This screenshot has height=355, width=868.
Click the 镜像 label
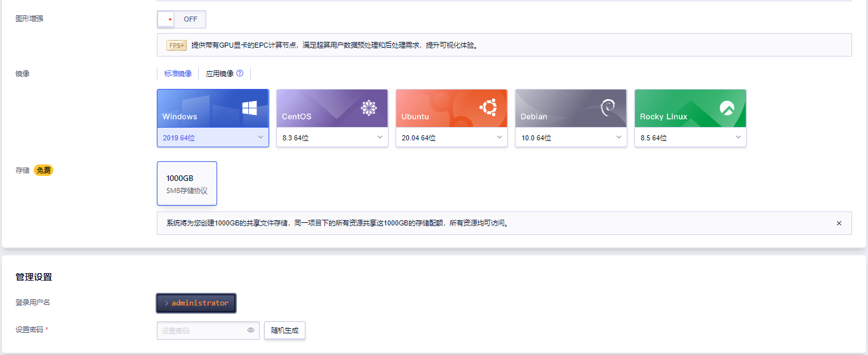click(22, 74)
